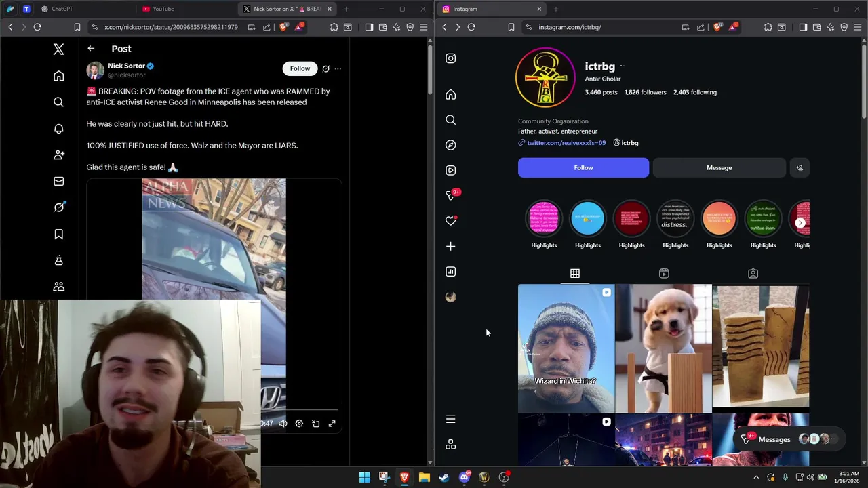Viewport: 868px width, 488px height.
Task: Open video settings gear in X player
Action: (x=299, y=424)
